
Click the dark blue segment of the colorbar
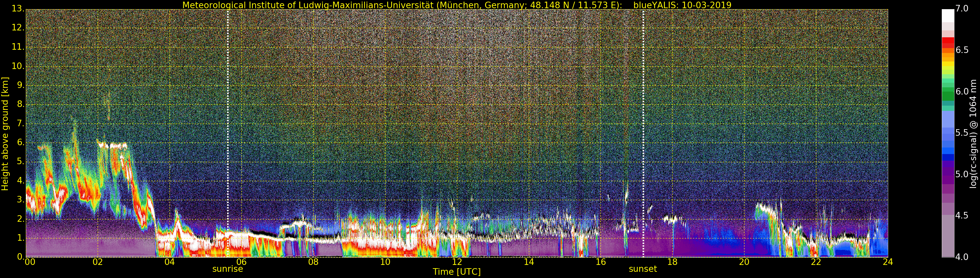(948, 157)
